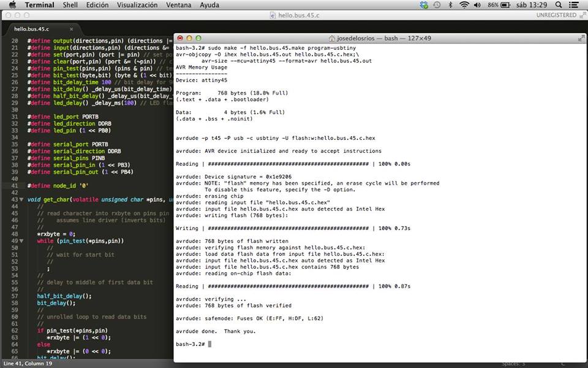The image size is (588, 368).
Task: Click the terminal prompt cursor at bottom
Action: click(x=209, y=344)
